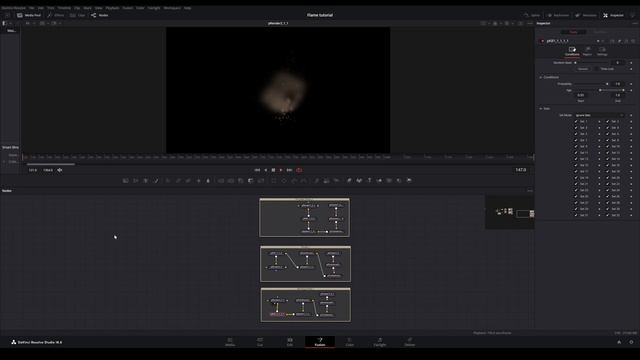Uncheck Set 1 checkbox
This screenshot has width=640, height=360.
[x=576, y=121]
